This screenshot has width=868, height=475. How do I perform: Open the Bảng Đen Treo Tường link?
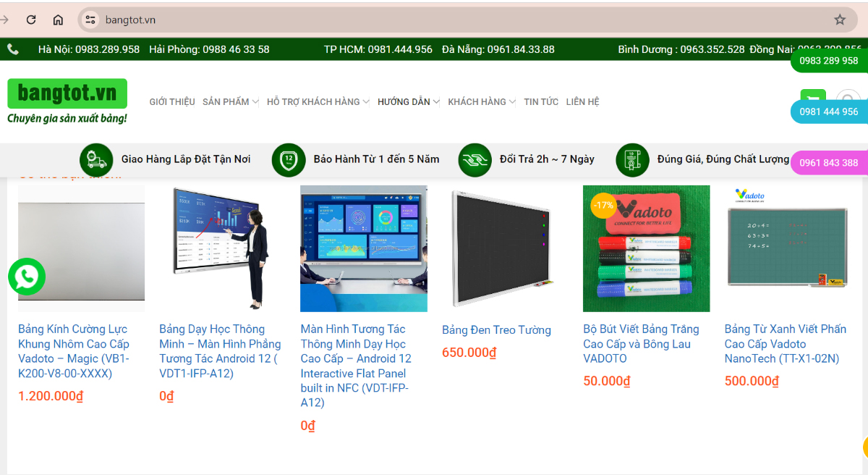tap(496, 330)
